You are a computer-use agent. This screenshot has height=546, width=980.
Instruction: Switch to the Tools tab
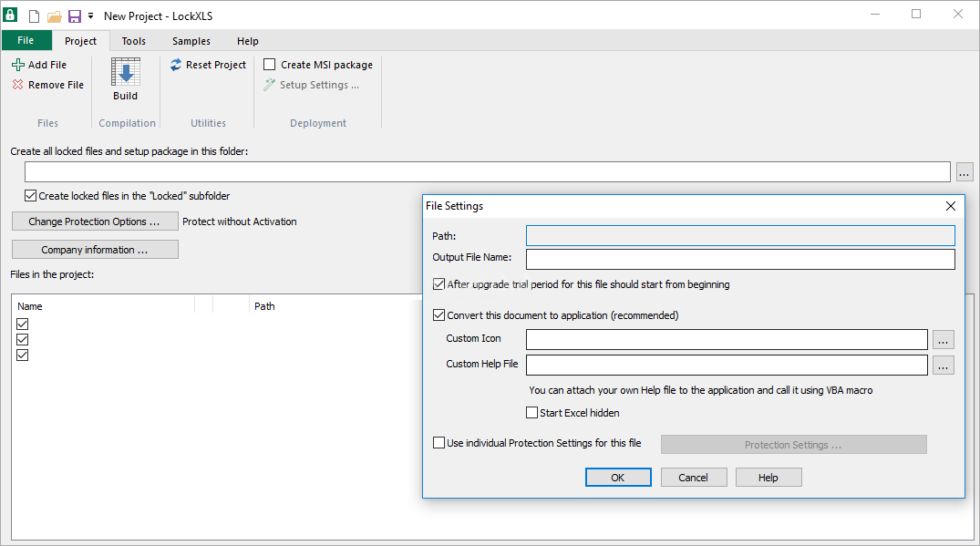tap(134, 41)
